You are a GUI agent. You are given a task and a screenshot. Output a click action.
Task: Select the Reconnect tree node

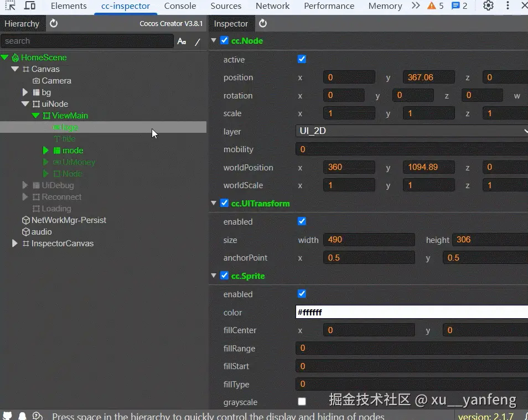(x=61, y=197)
